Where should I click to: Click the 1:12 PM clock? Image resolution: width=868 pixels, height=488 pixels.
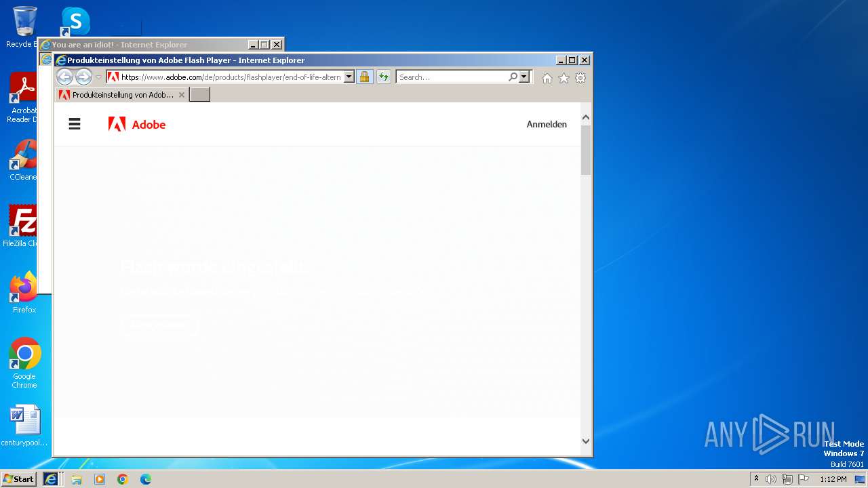tap(833, 479)
